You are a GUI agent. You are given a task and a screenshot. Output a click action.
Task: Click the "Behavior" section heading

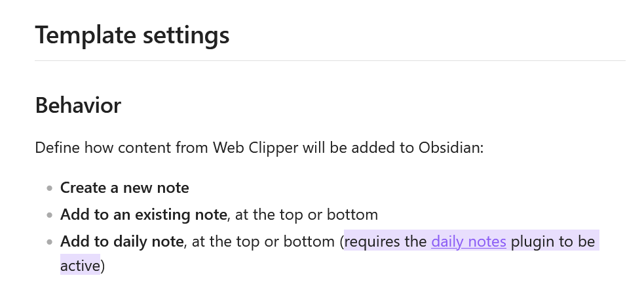[x=78, y=106]
